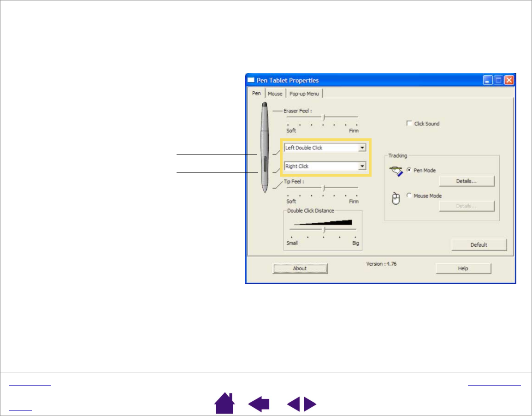This screenshot has width=532, height=416.
Task: Click the Eraser Feel slider handle
Action: tap(324, 118)
